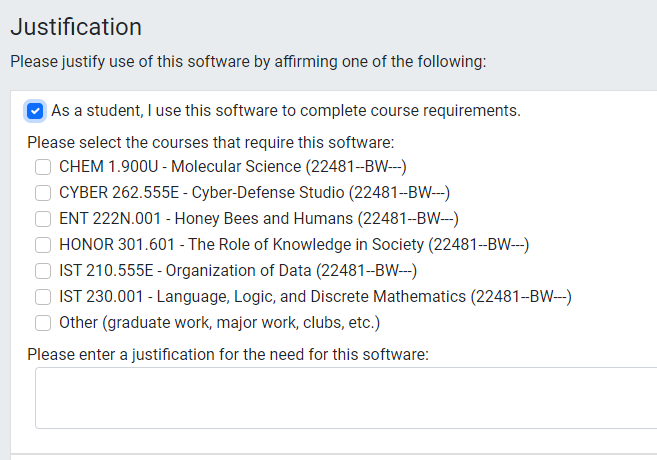The image size is (657, 460).
Task: Uncheck the 'As a student' checkbox
Action: coord(36,110)
